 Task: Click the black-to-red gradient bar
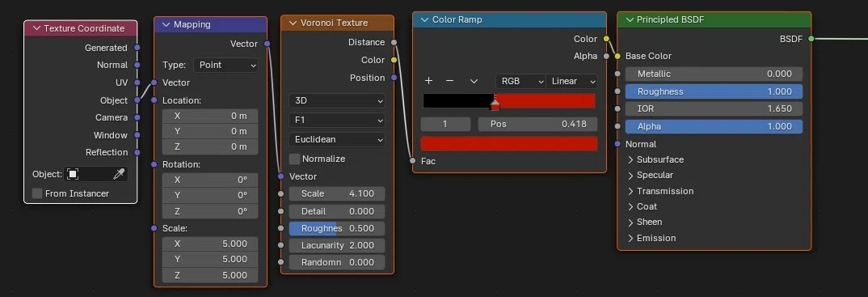pyautogui.click(x=509, y=101)
